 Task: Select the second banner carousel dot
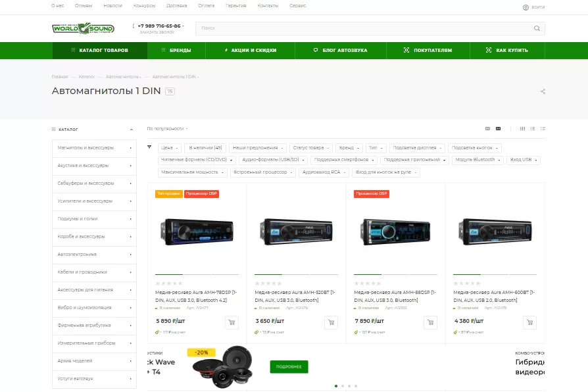343,386
